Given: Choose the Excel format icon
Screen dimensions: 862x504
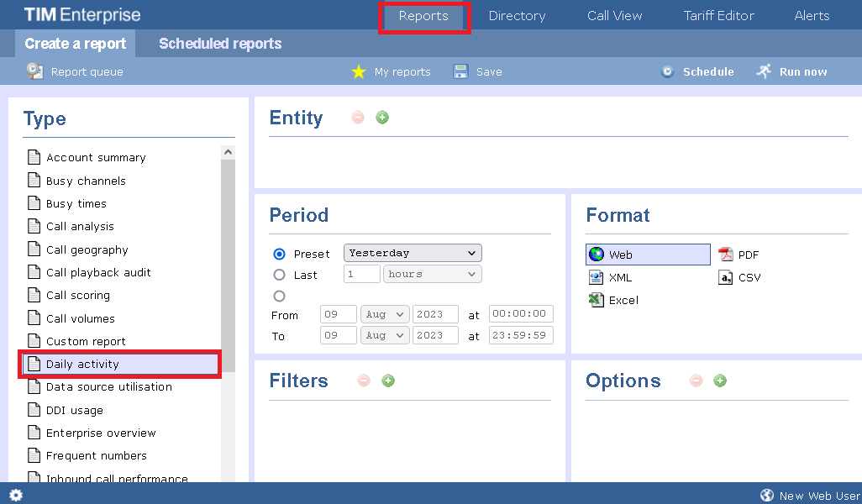Looking at the screenshot, I should [x=597, y=300].
